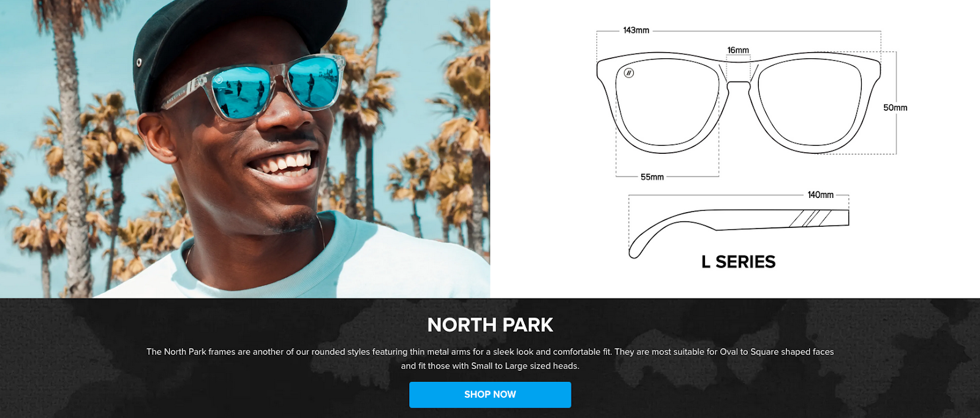Click the North Park frames description paragraph
Screen dimensions: 980x418
[x=490, y=359]
